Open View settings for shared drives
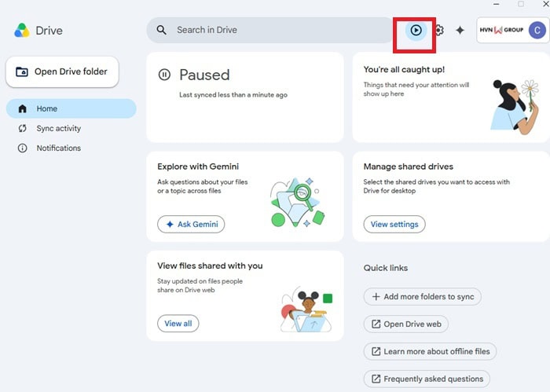This screenshot has width=550, height=392. click(x=394, y=225)
